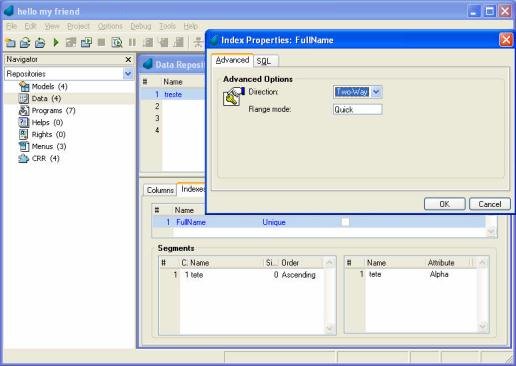Toggle the checkbox in the FullName index row

[x=345, y=222]
